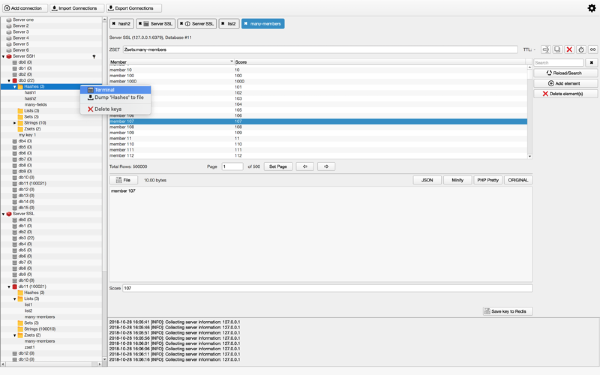Image resolution: width=600 pixels, height=375 pixels.
Task: Switch value view to JSON
Action: (427, 180)
